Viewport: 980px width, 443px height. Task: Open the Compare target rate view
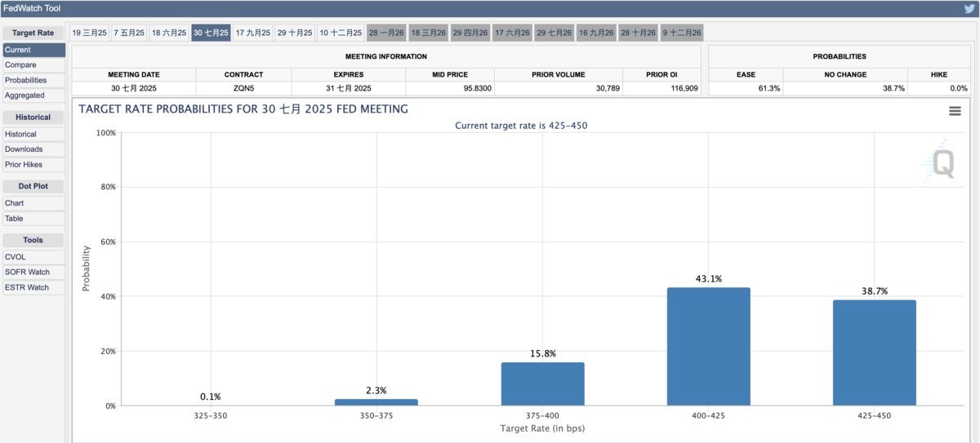(x=20, y=65)
